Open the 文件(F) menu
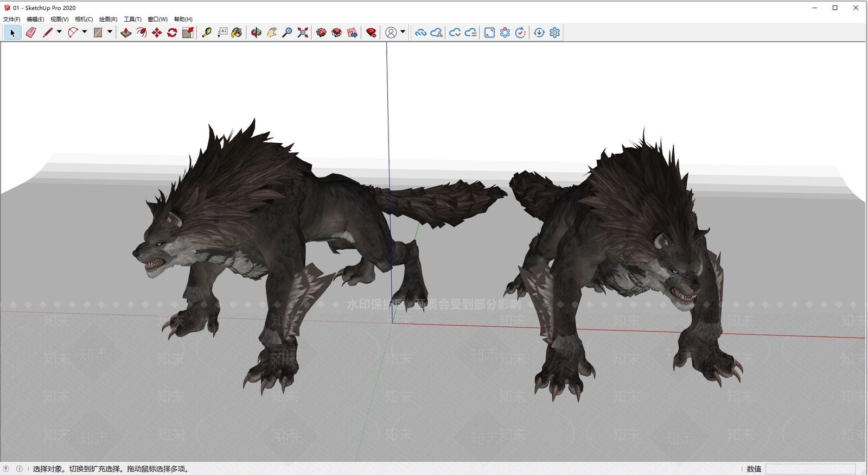Screen dimensions: 868x475 click(x=12, y=19)
